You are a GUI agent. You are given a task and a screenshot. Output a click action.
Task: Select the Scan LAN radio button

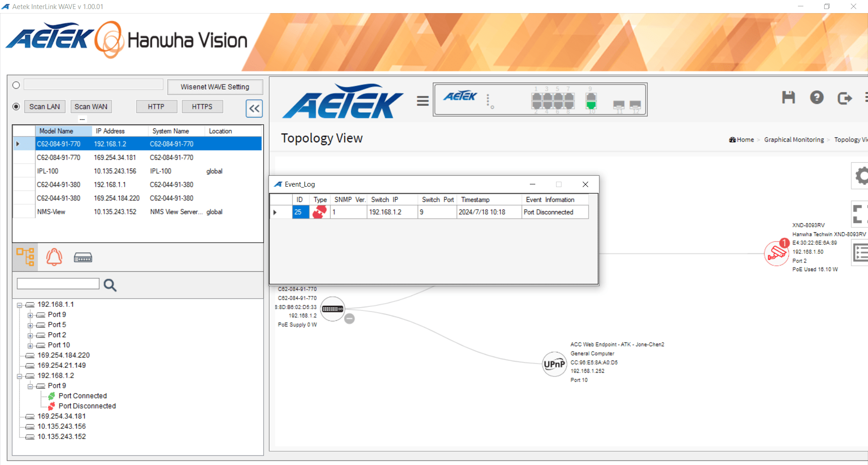[16, 107]
